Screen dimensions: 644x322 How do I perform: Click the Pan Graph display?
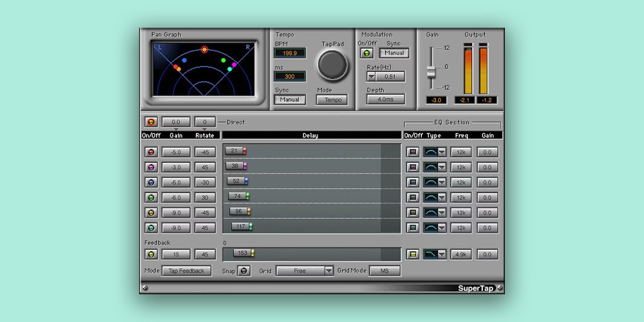(204, 70)
